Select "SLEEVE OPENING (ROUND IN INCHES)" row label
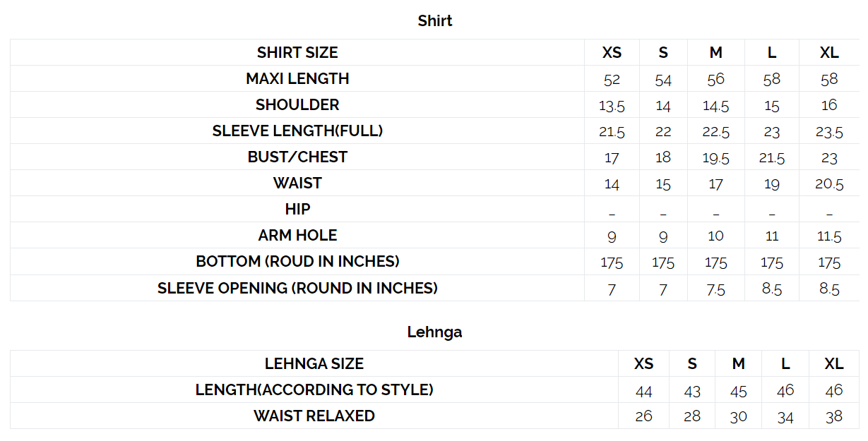 coord(297,288)
